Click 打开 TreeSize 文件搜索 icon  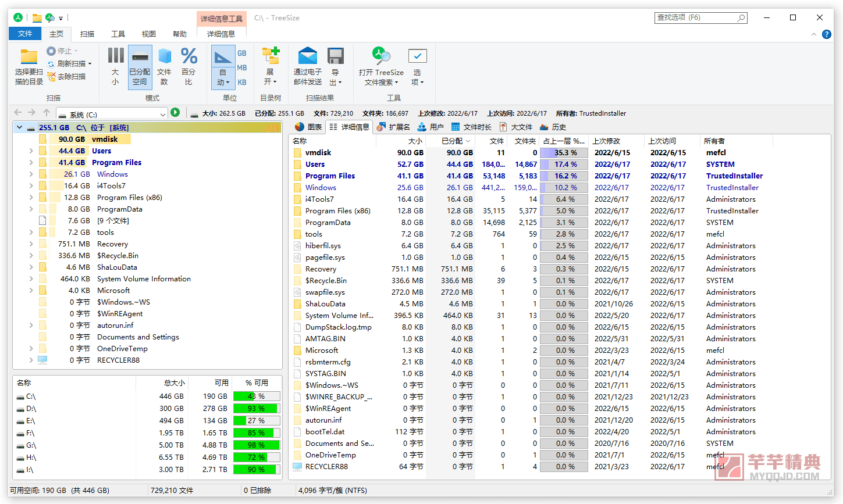(381, 56)
